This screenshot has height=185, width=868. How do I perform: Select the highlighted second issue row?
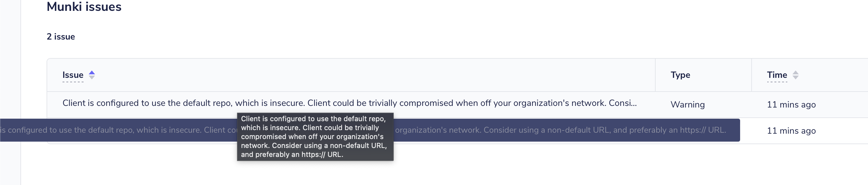tap(135, 130)
